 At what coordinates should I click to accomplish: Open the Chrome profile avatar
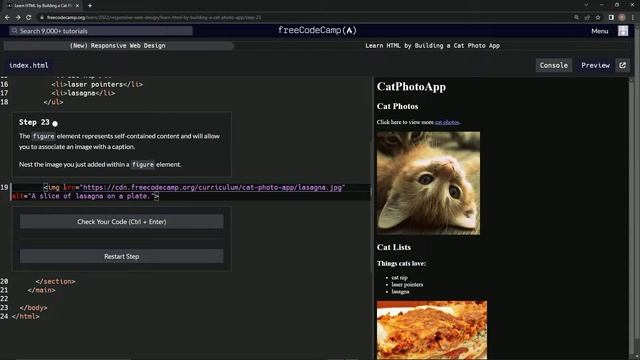(622, 18)
